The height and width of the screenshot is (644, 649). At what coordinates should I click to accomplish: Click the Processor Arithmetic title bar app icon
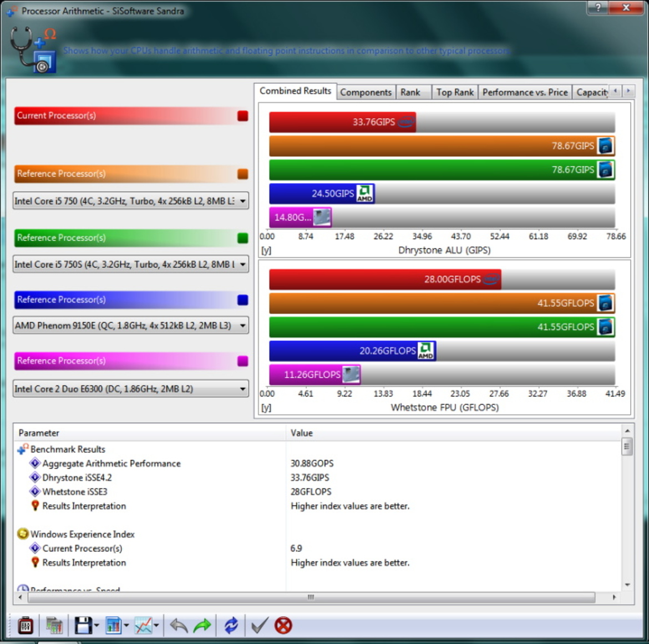(x=12, y=11)
